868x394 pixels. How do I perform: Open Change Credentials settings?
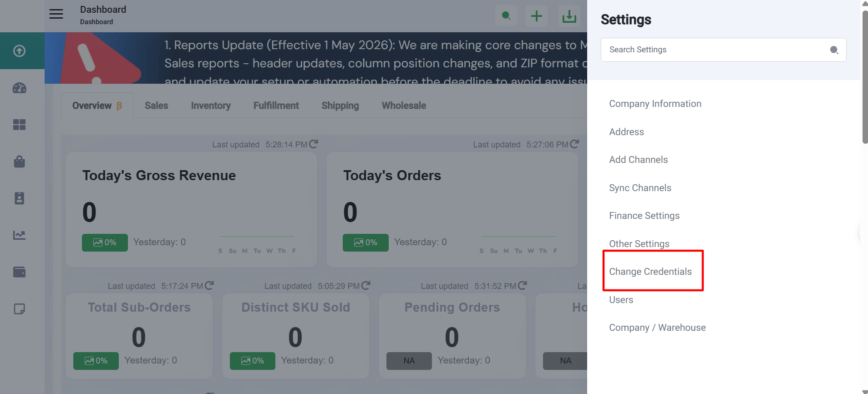click(x=650, y=272)
